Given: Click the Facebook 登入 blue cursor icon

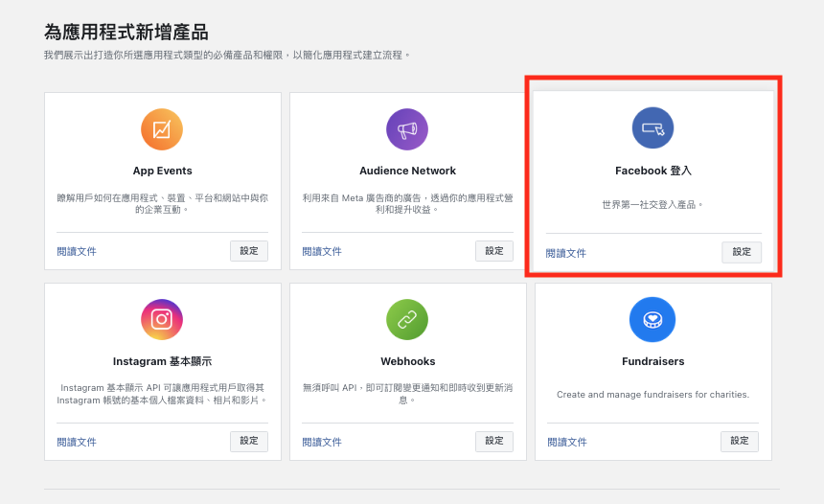Looking at the screenshot, I should (652, 128).
